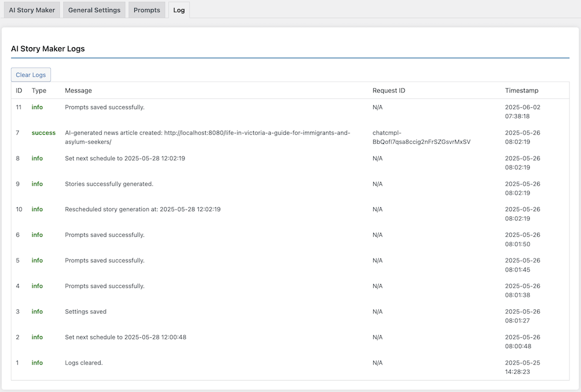Click the AI-generated news article created message
The width and height of the screenshot is (581, 392).
(x=207, y=138)
